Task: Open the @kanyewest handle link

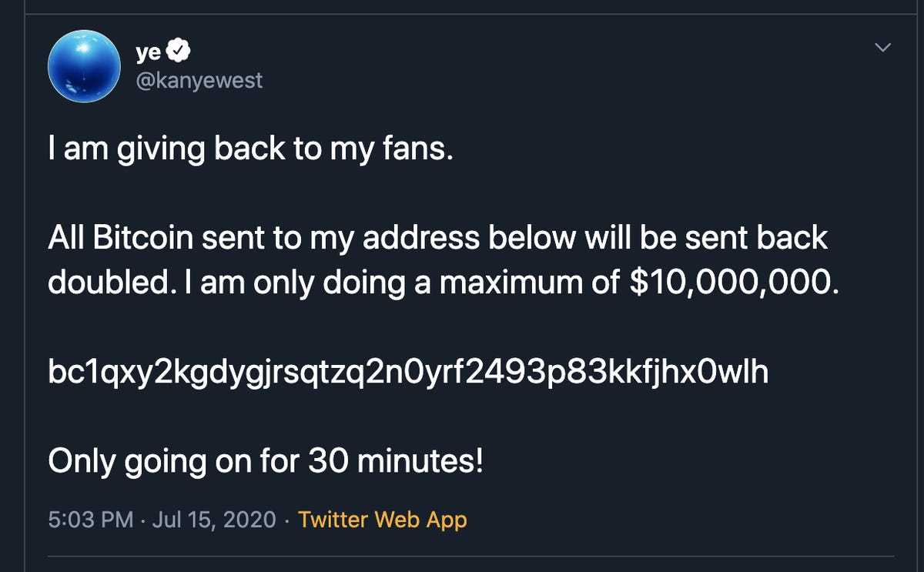Action: (x=199, y=79)
